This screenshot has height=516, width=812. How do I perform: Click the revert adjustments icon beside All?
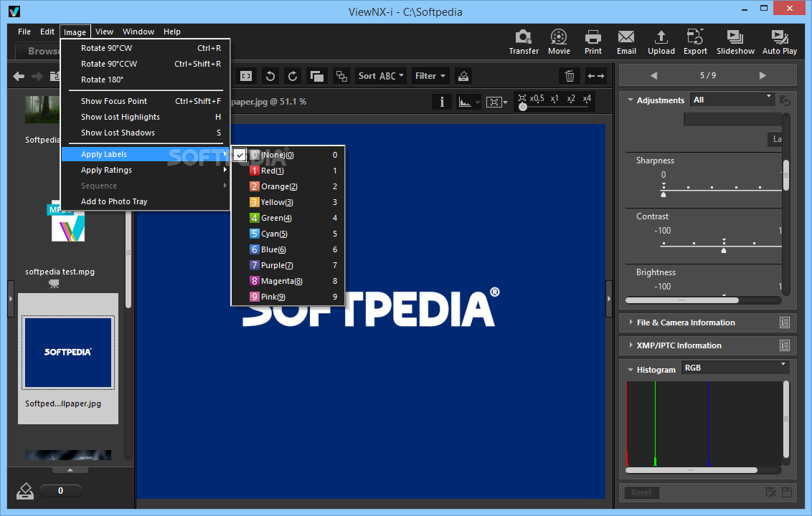785,100
